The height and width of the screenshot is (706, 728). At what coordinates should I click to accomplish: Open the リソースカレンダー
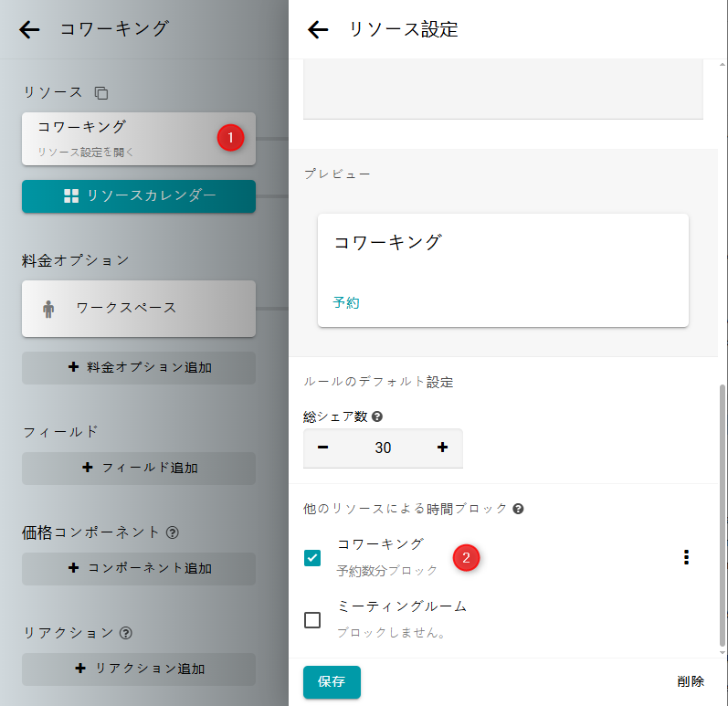pyautogui.click(x=139, y=196)
